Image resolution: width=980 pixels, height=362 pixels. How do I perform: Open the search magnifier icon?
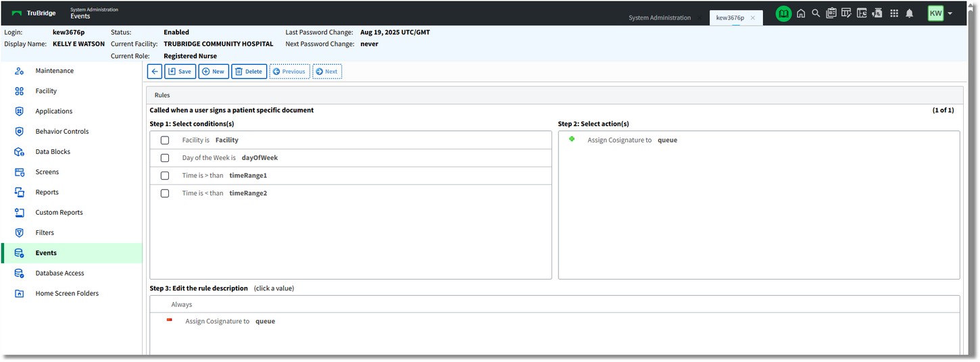coord(816,14)
